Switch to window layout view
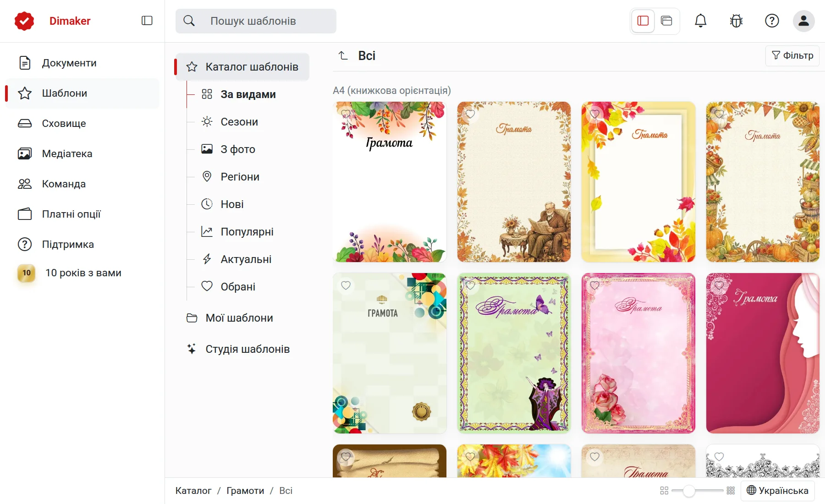The height and width of the screenshot is (504, 825). click(x=666, y=21)
